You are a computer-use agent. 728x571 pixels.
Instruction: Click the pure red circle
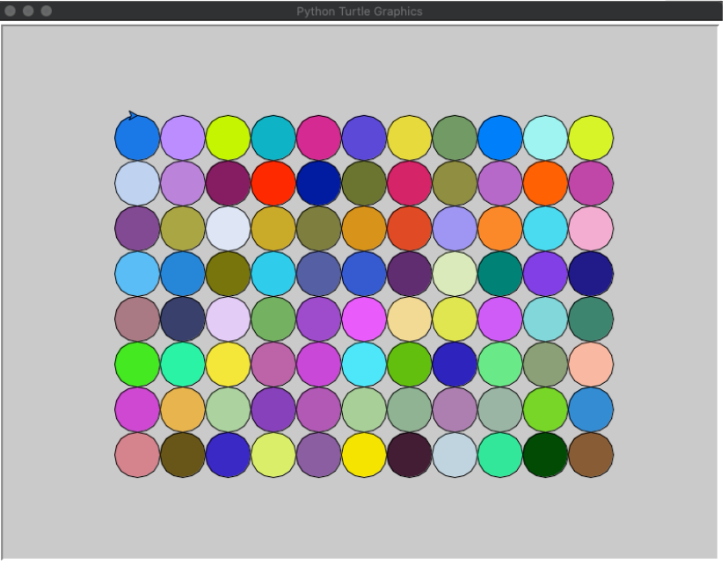tap(274, 184)
